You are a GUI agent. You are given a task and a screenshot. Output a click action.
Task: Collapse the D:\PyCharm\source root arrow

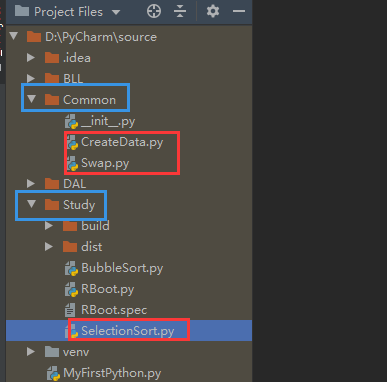point(14,36)
